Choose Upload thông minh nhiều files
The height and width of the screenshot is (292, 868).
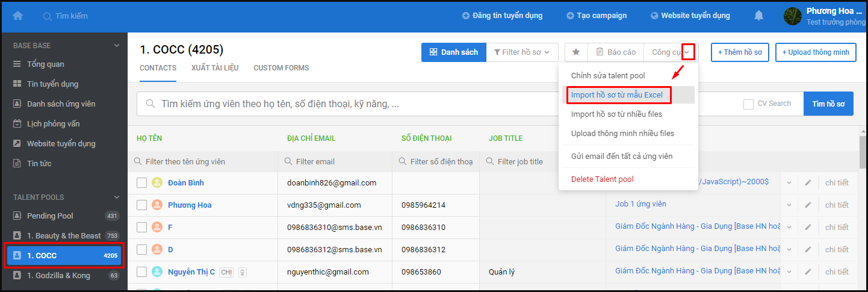tap(628, 134)
